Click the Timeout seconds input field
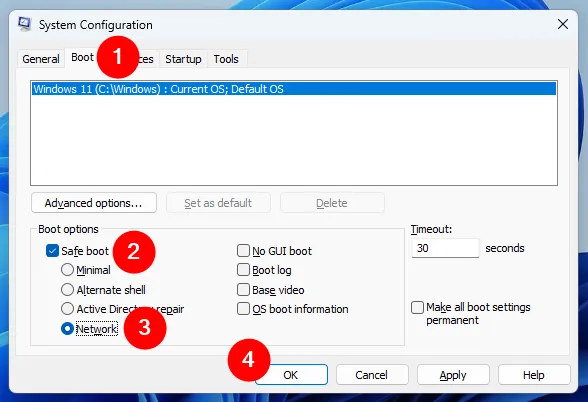 point(445,248)
